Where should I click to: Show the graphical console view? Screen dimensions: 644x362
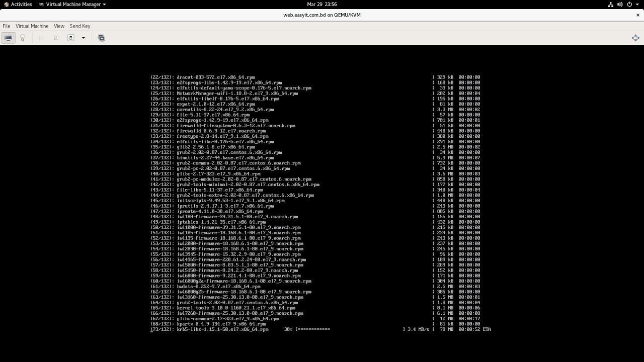[x=9, y=38]
